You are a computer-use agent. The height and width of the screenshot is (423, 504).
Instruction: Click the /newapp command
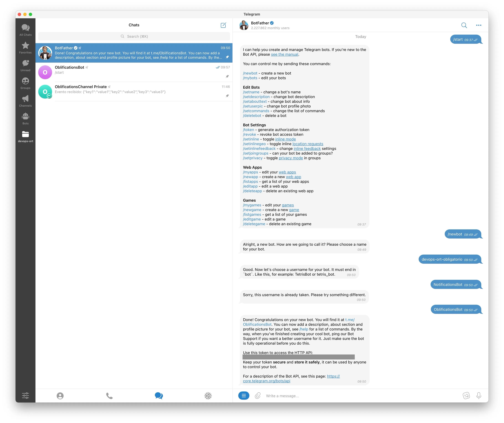tap(251, 177)
